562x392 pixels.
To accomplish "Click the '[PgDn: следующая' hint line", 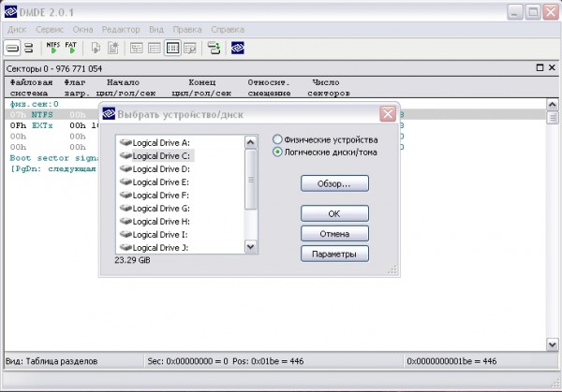I will pos(53,168).
